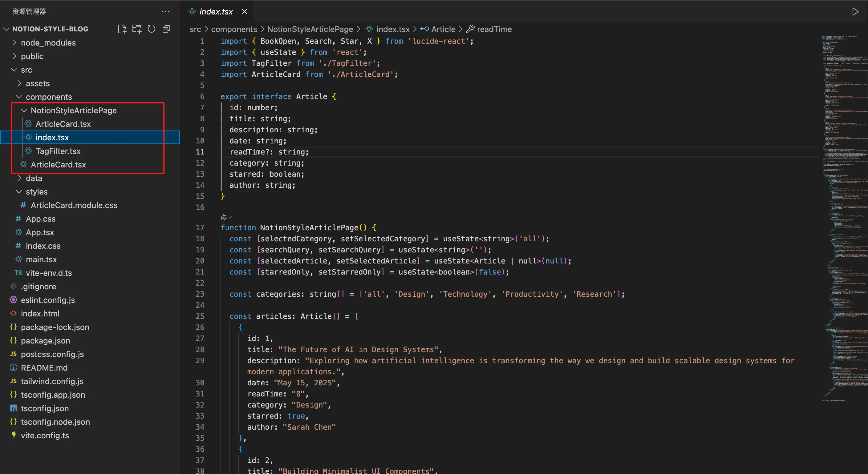868x474 pixels.
Task: Open explorer's more actions ellipsis menu
Action: tap(165, 11)
